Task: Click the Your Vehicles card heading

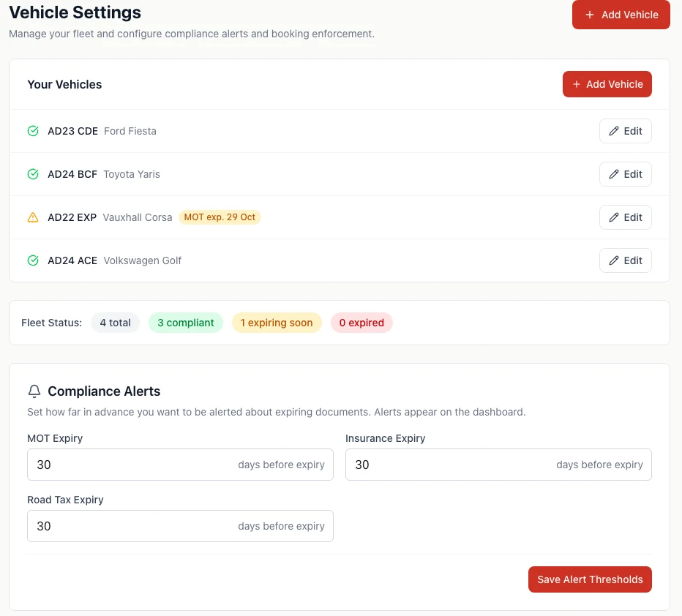Action: pyautogui.click(x=64, y=84)
